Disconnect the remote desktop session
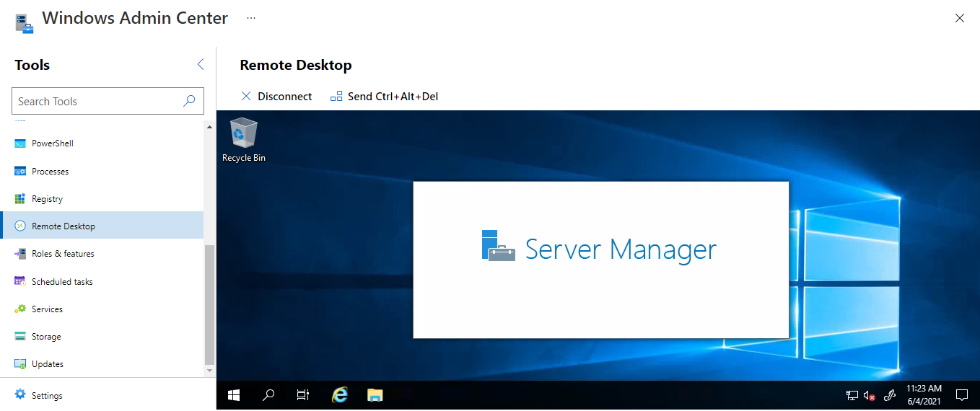This screenshot has height=411, width=980. (276, 96)
